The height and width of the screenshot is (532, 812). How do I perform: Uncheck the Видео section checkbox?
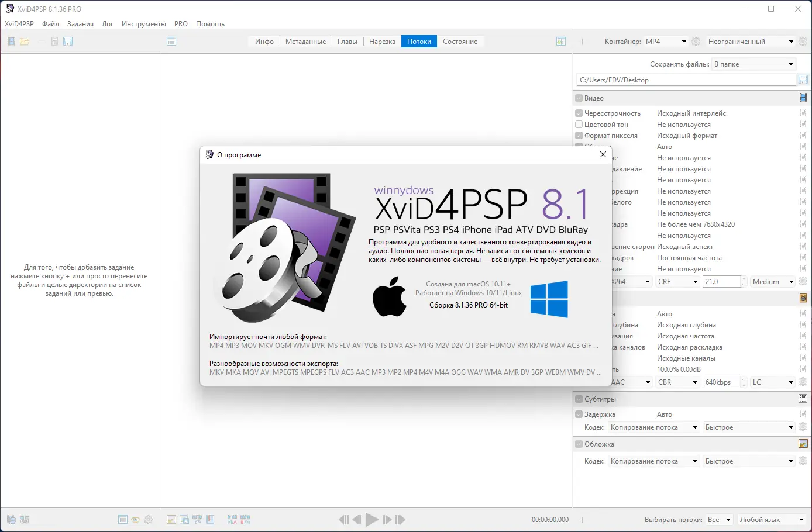coord(578,98)
